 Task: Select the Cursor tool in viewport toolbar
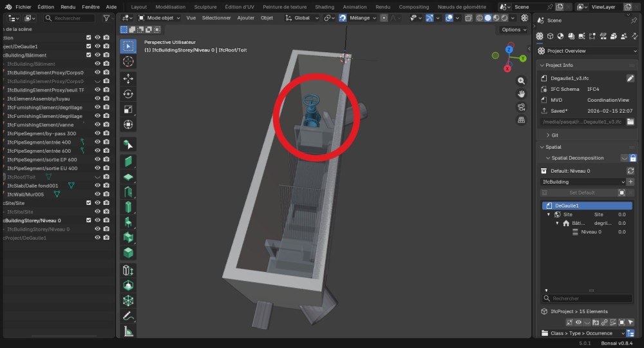(128, 61)
